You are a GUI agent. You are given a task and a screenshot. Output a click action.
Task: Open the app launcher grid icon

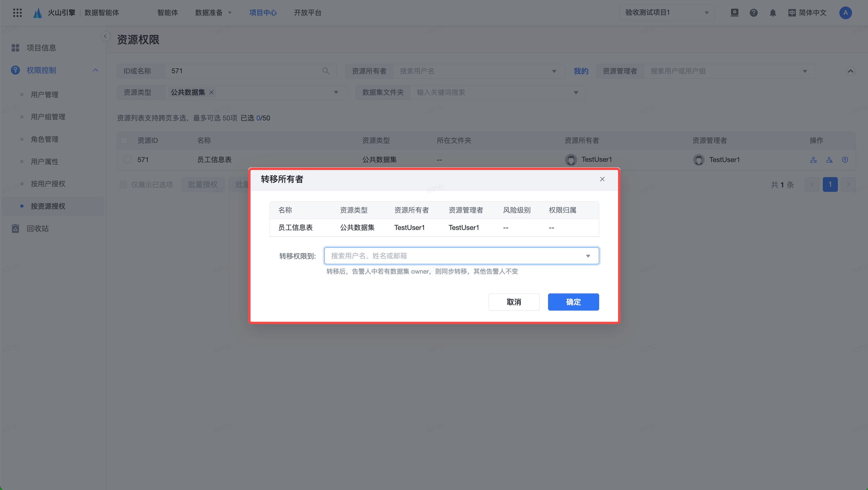(x=17, y=13)
